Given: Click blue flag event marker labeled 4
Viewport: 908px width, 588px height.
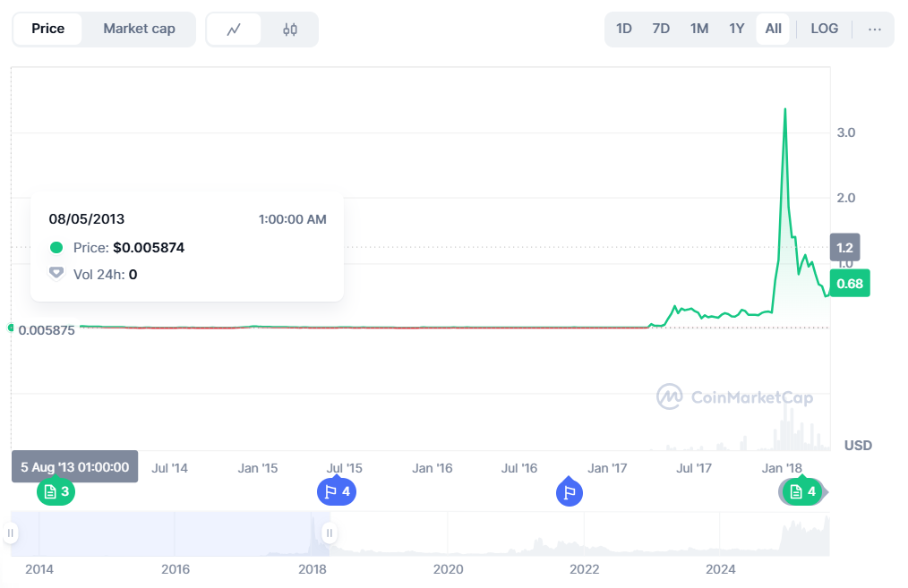Looking at the screenshot, I should click(x=337, y=492).
